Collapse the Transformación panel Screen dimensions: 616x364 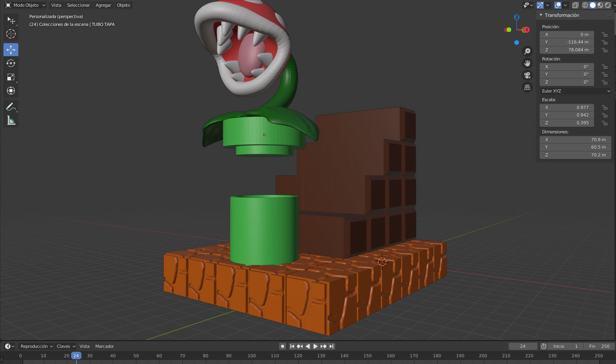click(541, 15)
